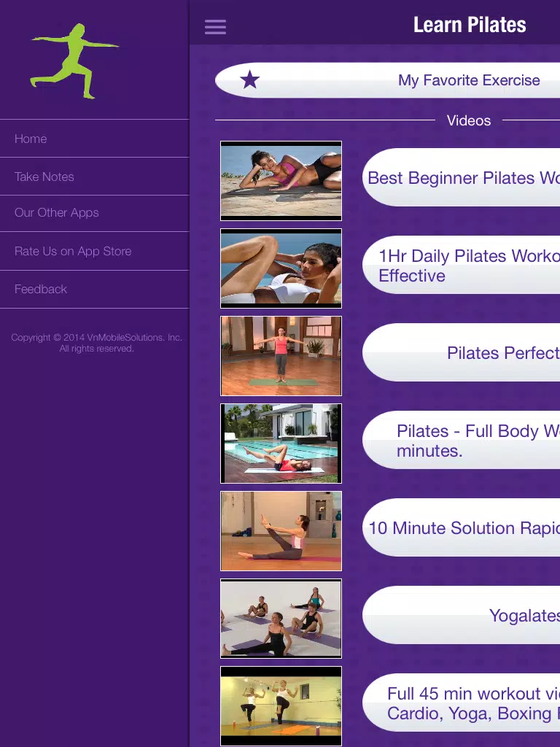560x747 pixels.
Task: Click the green pilates figure logo
Action: coord(75,61)
